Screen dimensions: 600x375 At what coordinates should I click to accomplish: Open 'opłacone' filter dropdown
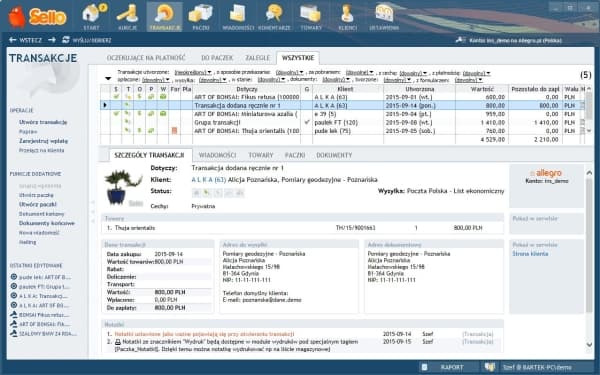pyautogui.click(x=156, y=80)
